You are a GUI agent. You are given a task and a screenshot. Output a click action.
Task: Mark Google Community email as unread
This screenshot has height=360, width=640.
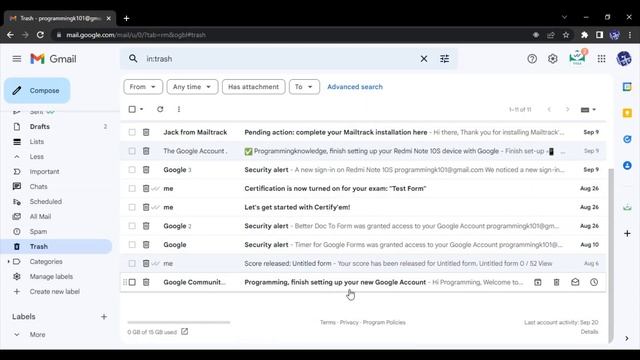tap(575, 282)
